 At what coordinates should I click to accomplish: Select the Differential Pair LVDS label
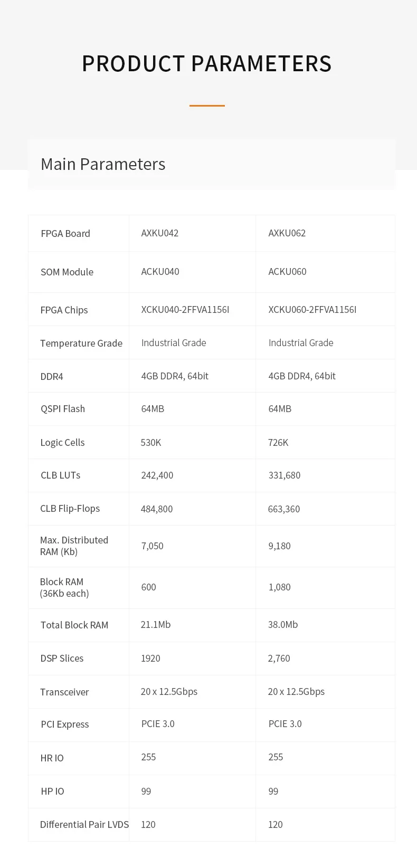pos(84,825)
